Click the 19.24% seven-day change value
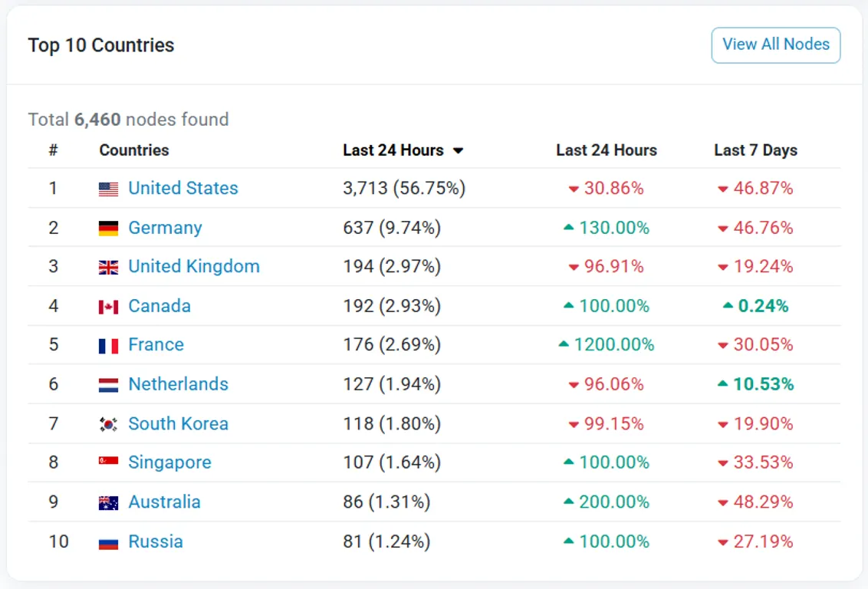The height and width of the screenshot is (589, 868). [x=755, y=266]
